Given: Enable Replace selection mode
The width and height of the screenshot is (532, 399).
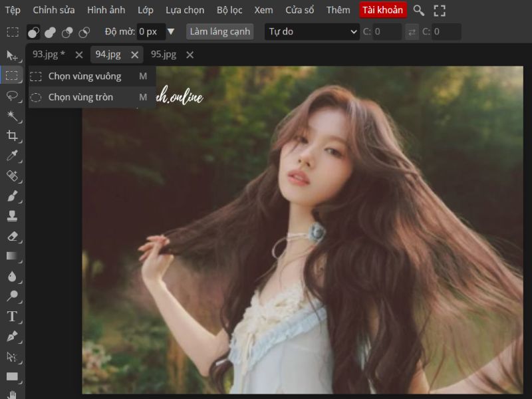Looking at the screenshot, I should click(x=33, y=32).
